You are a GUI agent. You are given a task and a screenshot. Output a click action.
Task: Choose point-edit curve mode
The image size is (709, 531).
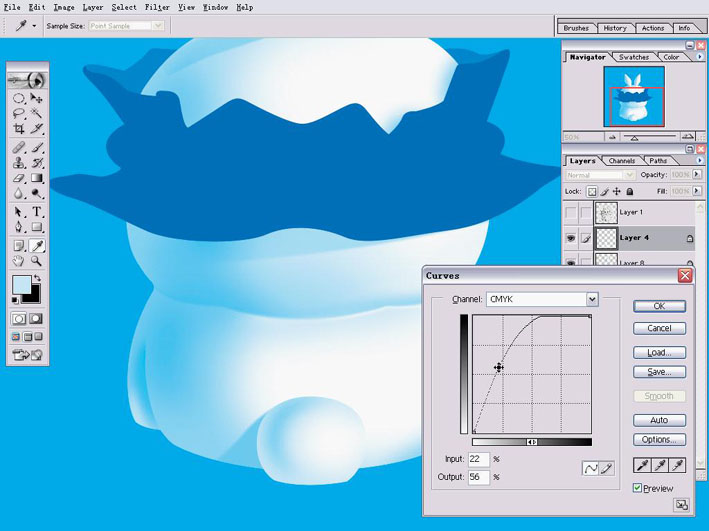[591, 469]
